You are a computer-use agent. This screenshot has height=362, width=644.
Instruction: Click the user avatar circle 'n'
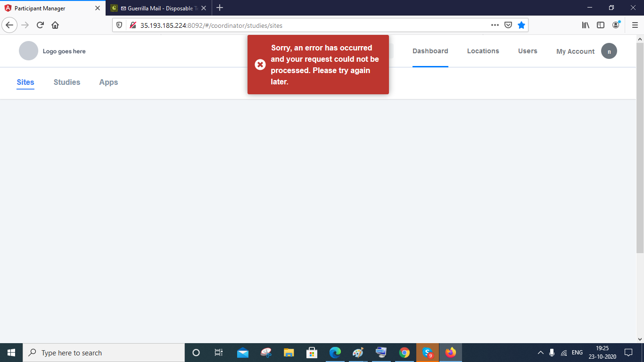(609, 51)
